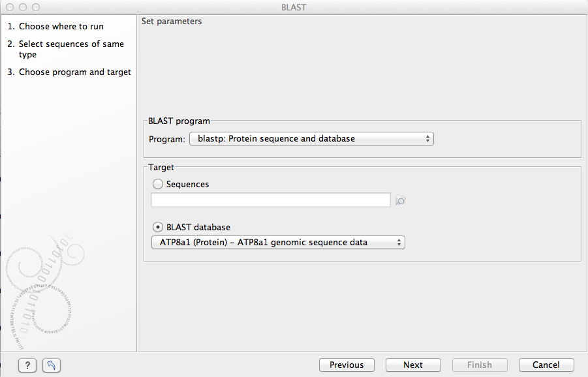Close the BLAST dialog window
Viewport: 588px width, 377px height.
10,7
